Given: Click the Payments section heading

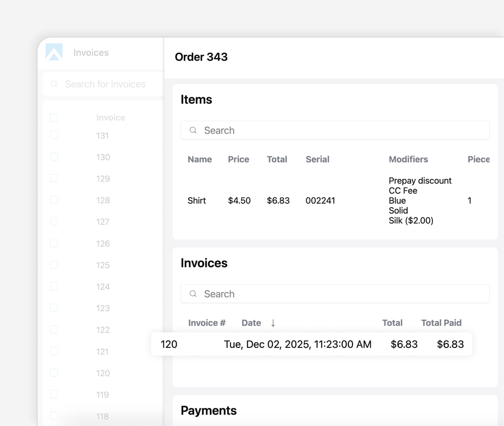Looking at the screenshot, I should coord(209,410).
